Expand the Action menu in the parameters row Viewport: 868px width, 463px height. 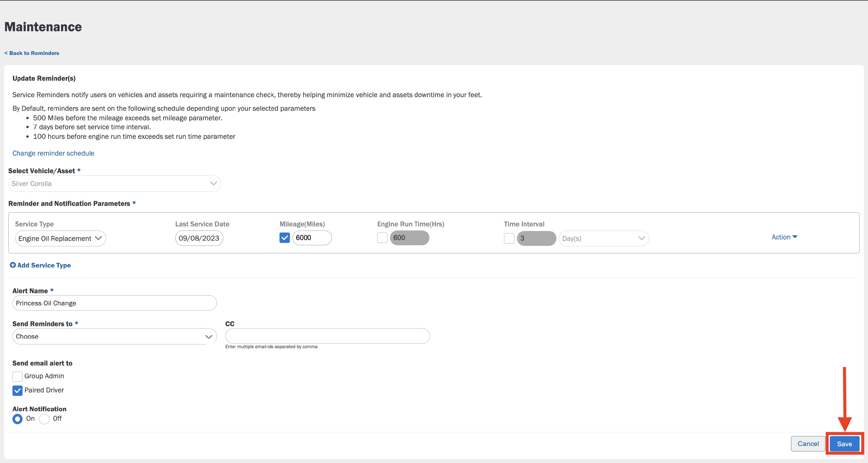tap(784, 237)
